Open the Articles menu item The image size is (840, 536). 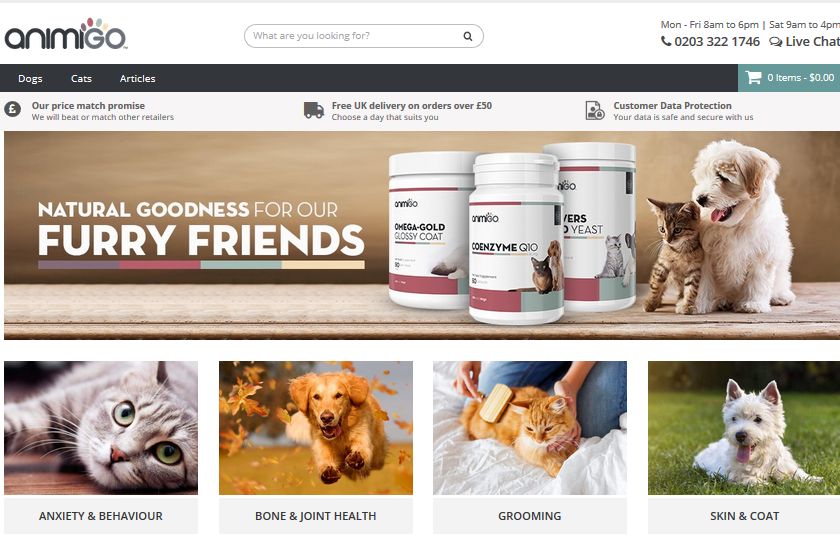point(138,79)
